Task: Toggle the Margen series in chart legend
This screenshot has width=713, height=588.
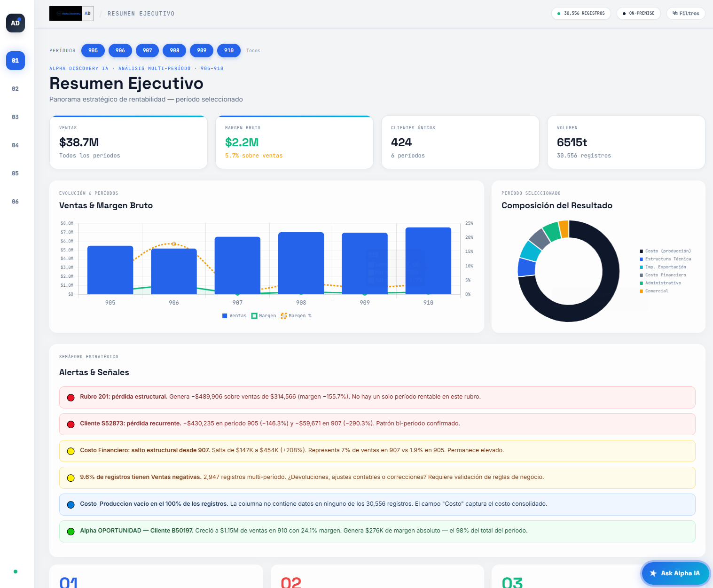Action: 263,315
